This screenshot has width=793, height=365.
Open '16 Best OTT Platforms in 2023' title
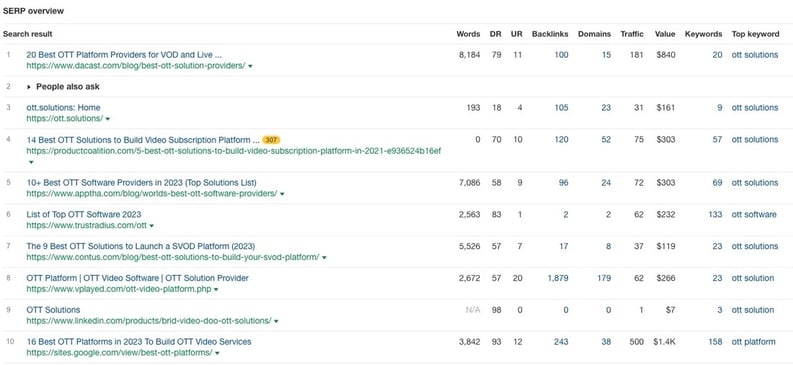pos(139,342)
